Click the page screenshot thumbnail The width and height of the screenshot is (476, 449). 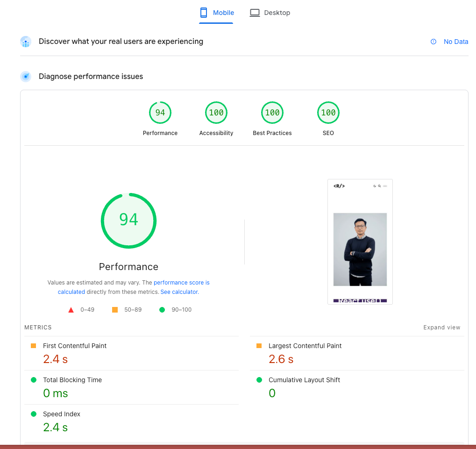[360, 242]
